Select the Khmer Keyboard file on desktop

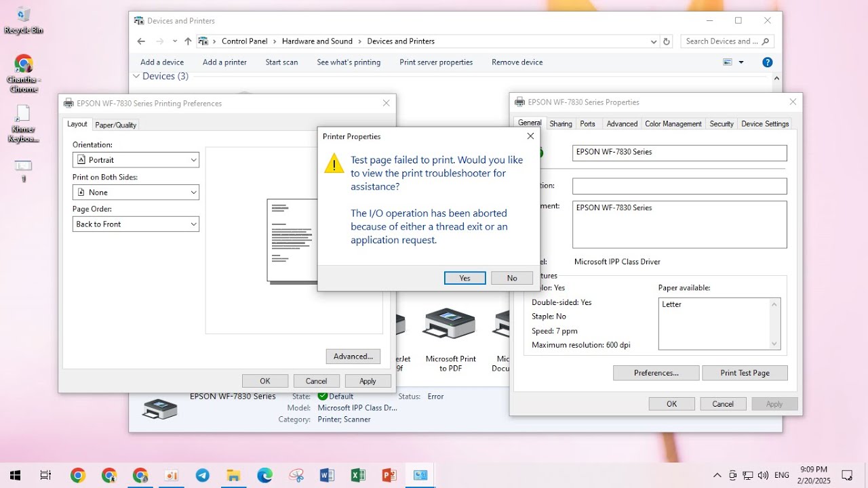(24, 124)
